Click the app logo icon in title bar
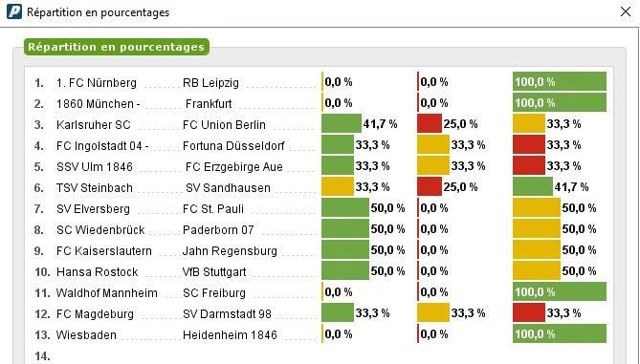The height and width of the screenshot is (364, 640). coord(14,11)
